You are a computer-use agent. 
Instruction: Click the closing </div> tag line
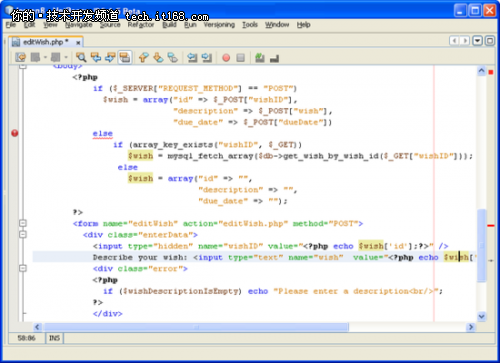click(108, 314)
